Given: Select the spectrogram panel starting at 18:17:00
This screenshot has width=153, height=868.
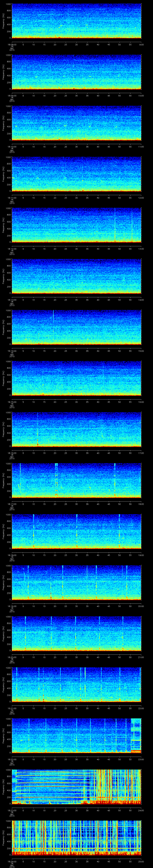Looking at the screenshot, I should (76, 481).
